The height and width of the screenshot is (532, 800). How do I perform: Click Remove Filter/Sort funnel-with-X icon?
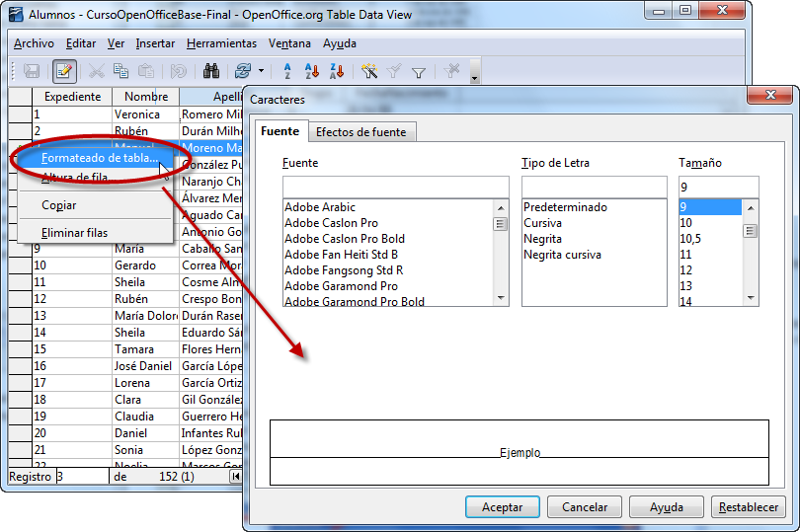pos(451,71)
